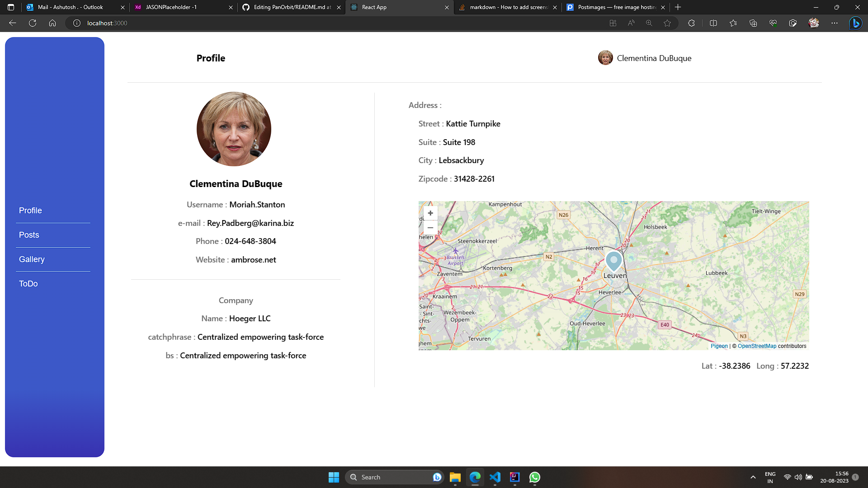The image size is (868, 488).
Task: Click the browser favorites star in the address bar
Action: click(667, 23)
